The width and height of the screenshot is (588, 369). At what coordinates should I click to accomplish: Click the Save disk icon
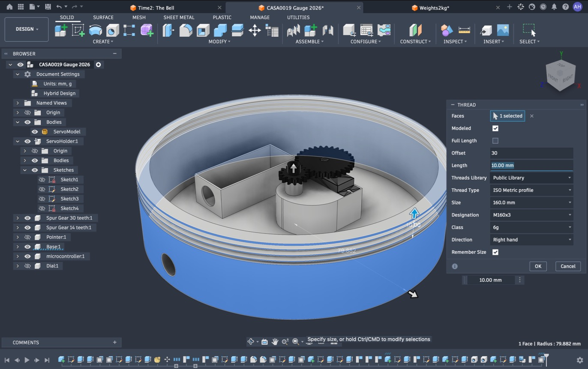click(48, 7)
